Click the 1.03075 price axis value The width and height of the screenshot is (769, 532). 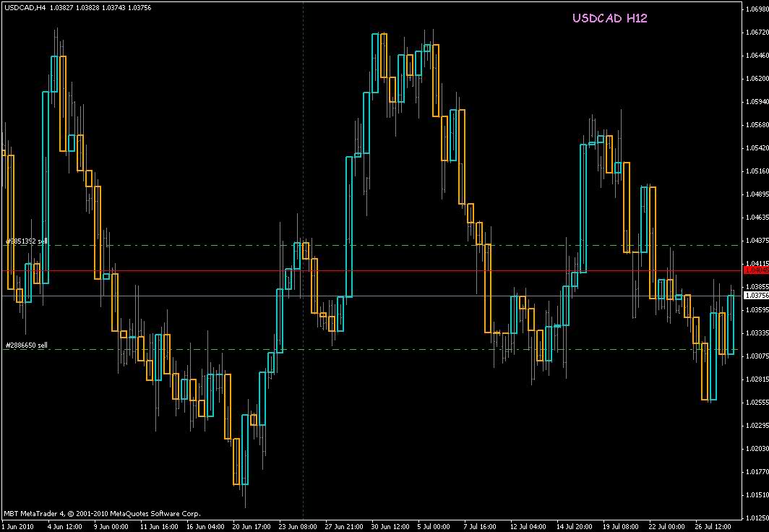point(757,356)
